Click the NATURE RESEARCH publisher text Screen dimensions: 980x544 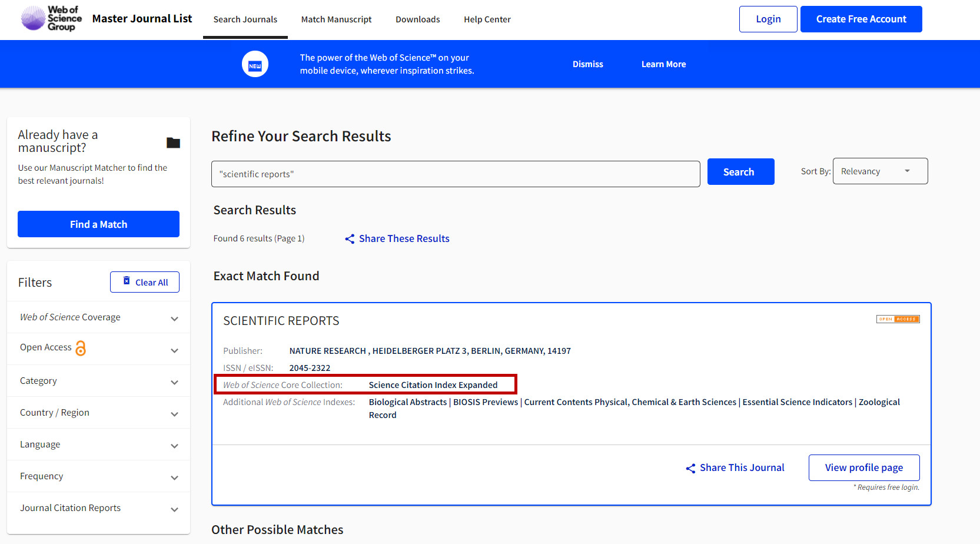328,351
